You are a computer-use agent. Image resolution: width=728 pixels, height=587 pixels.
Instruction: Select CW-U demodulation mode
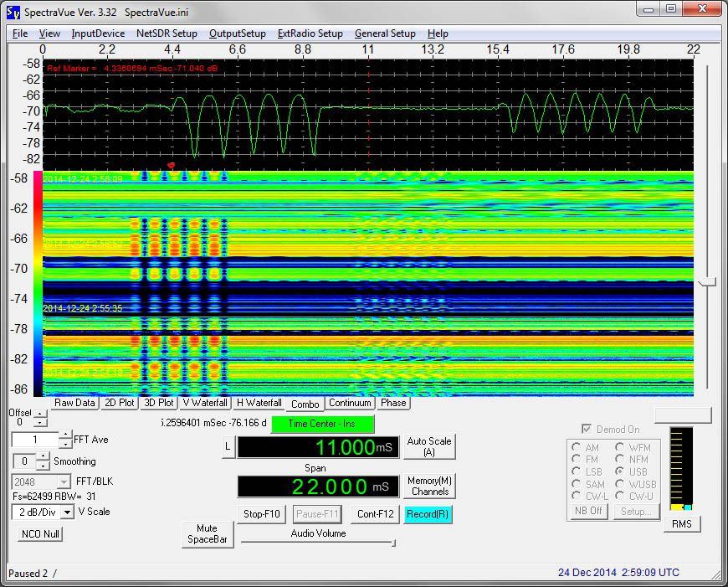[x=619, y=496]
